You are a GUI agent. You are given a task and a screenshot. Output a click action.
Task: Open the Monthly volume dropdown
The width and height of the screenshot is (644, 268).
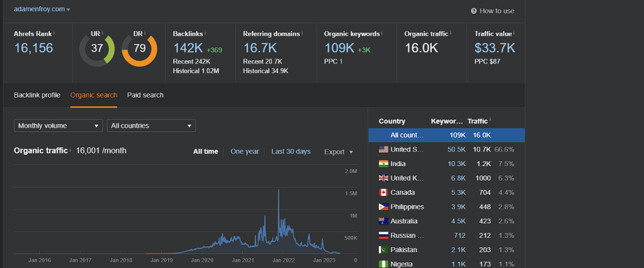[x=58, y=126]
